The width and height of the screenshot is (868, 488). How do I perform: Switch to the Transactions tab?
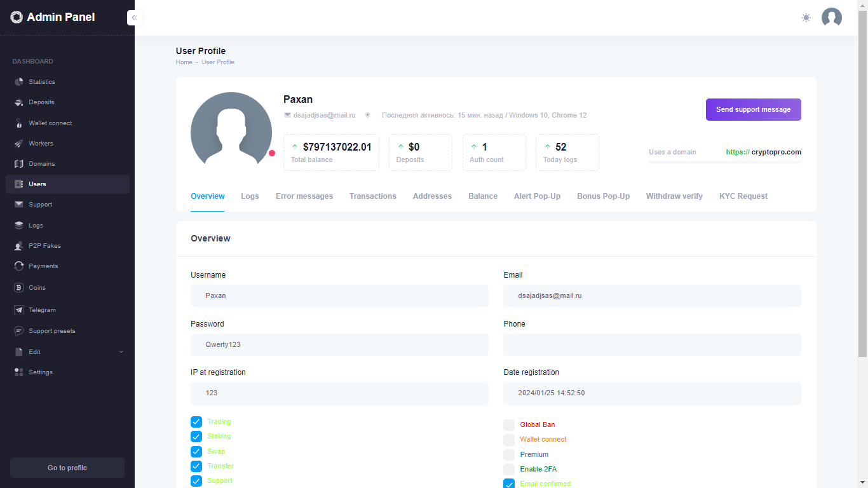tap(372, 196)
